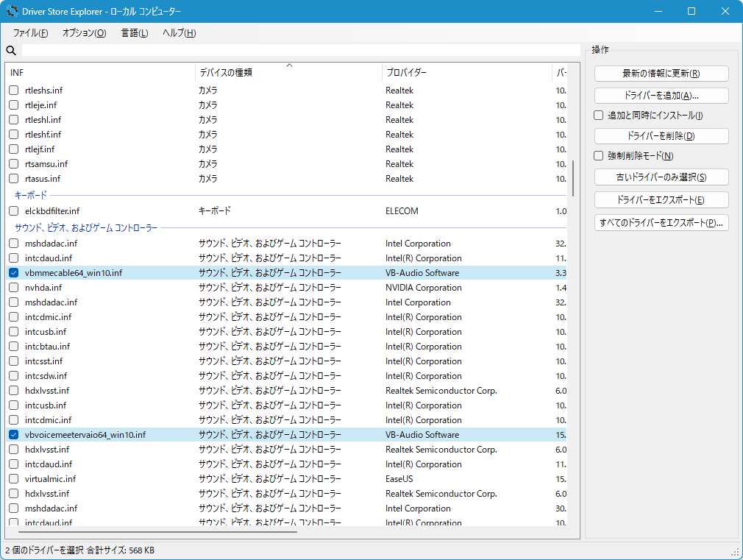Uncheck the vbvoicemeetervaio64_win10.inf checkbox
The image size is (743, 560).
14,434
